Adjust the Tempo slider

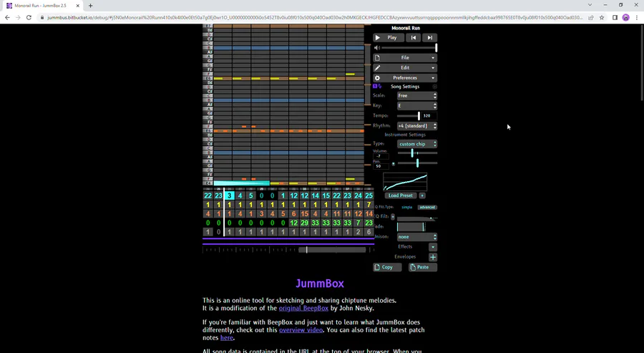pyautogui.click(x=409, y=116)
